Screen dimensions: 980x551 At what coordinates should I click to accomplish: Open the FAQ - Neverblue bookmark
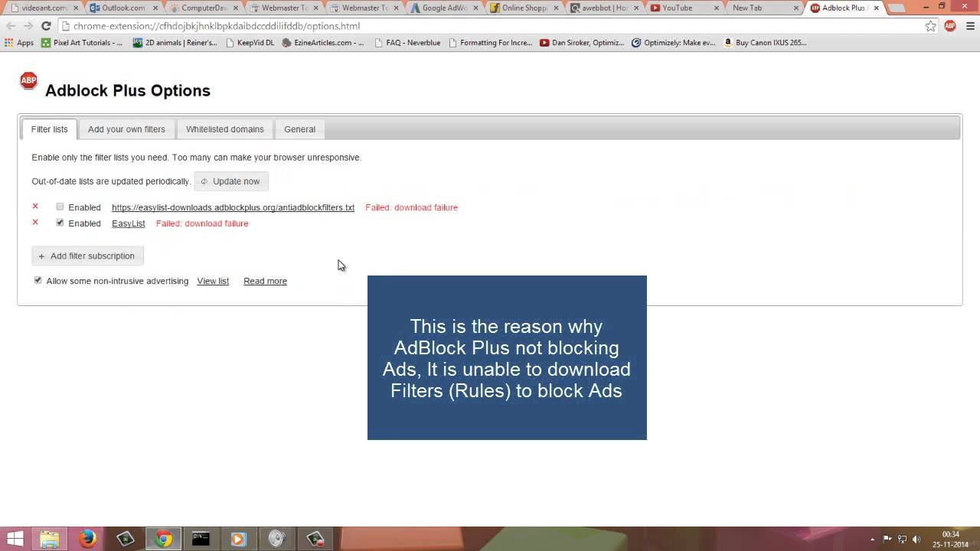pos(407,43)
